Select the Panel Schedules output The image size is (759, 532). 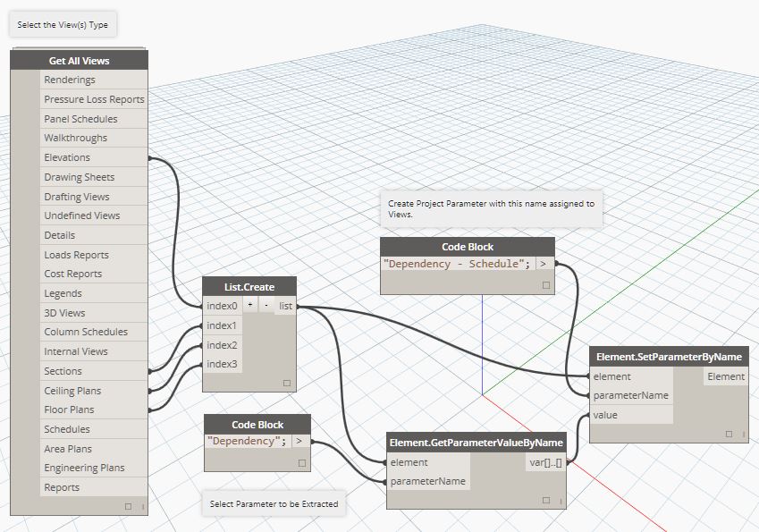click(x=94, y=119)
